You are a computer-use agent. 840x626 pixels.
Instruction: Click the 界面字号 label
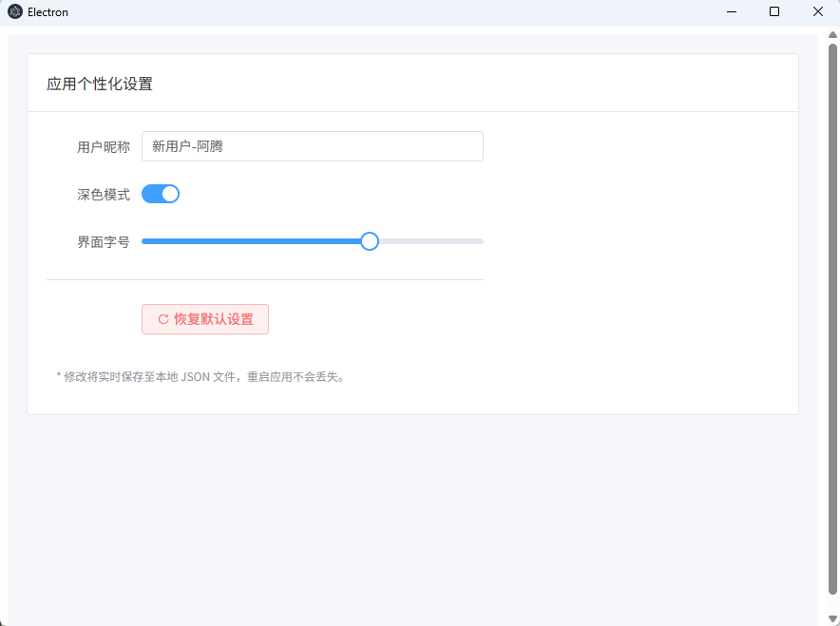(104, 242)
